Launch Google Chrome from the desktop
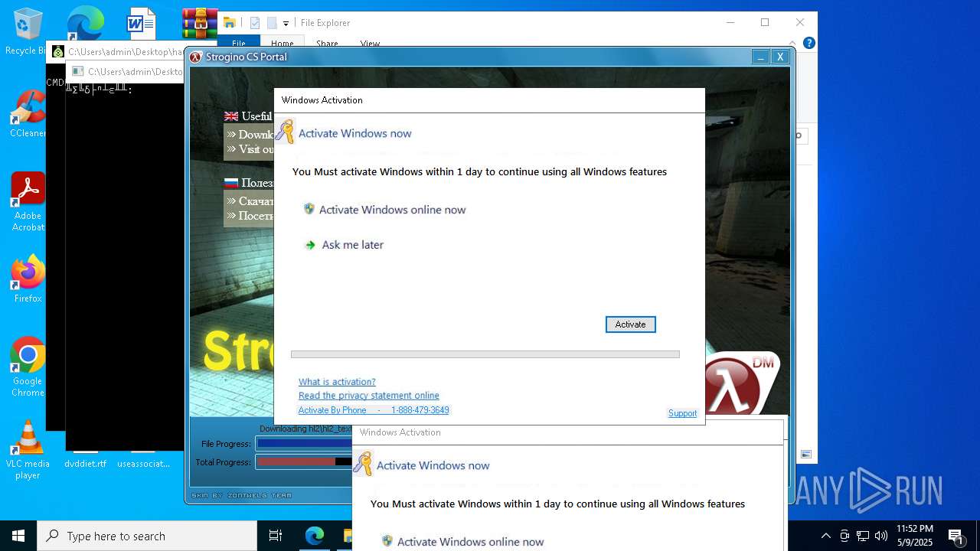The width and height of the screenshot is (980, 551). tap(28, 367)
